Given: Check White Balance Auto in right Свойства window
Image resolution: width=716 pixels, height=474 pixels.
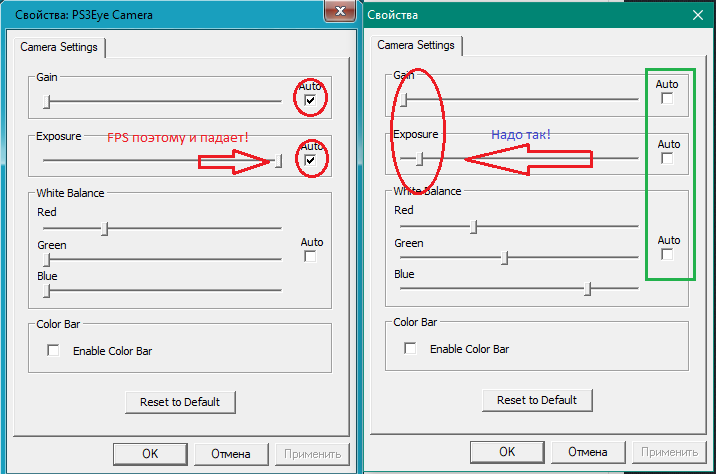Looking at the screenshot, I should tap(667, 254).
